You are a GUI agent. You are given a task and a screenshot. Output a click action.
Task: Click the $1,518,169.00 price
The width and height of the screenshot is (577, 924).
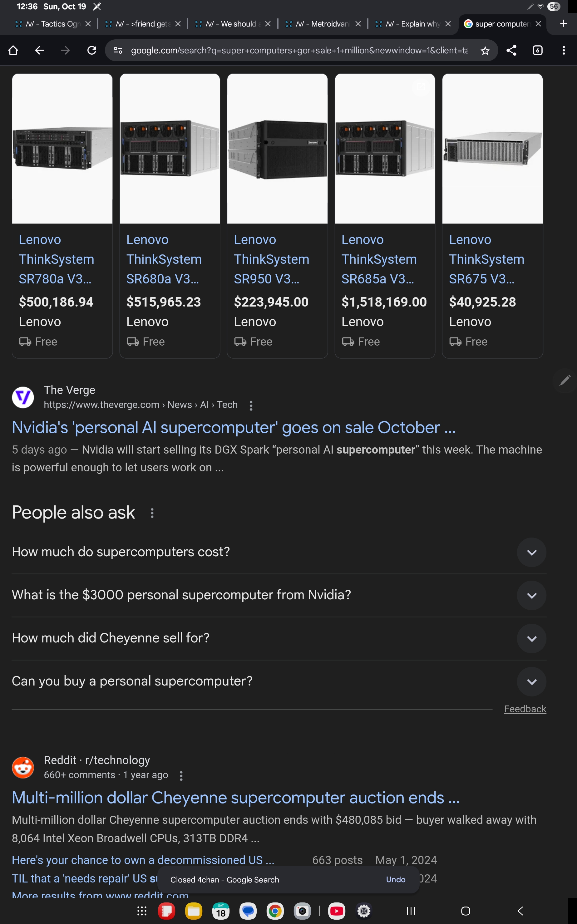384,302
